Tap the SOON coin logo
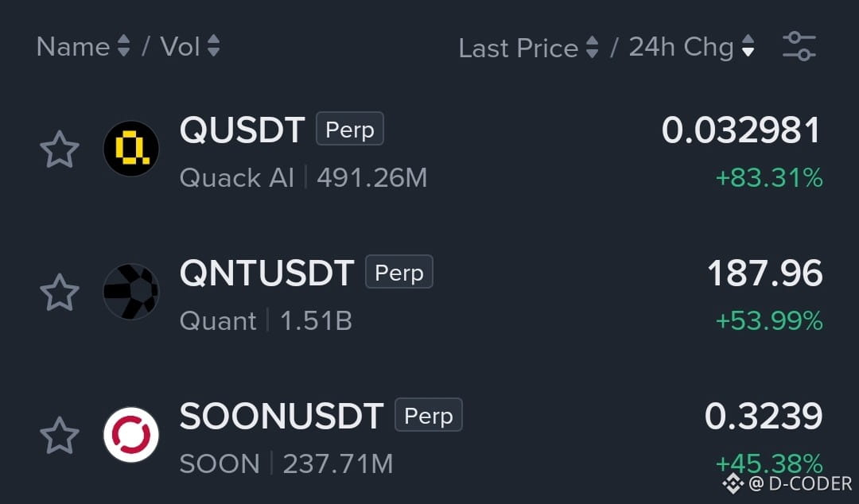The height and width of the screenshot is (504, 859). point(131,434)
